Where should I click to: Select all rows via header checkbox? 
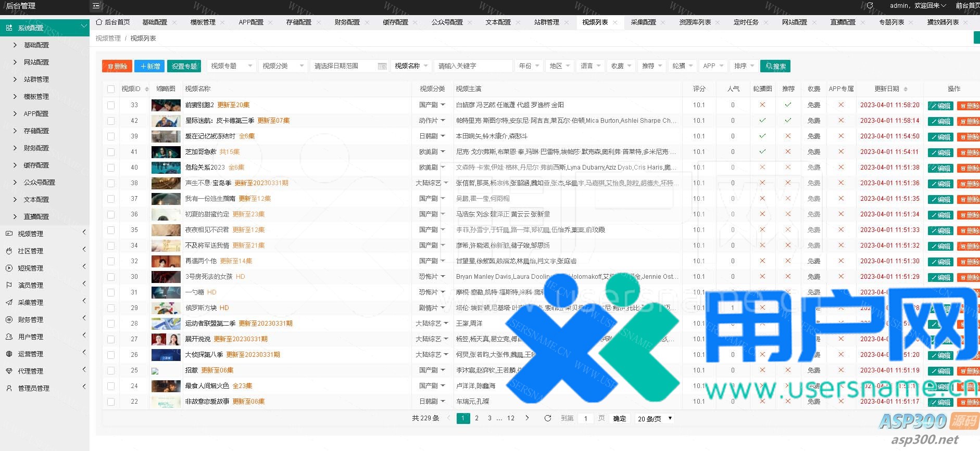pyautogui.click(x=111, y=89)
